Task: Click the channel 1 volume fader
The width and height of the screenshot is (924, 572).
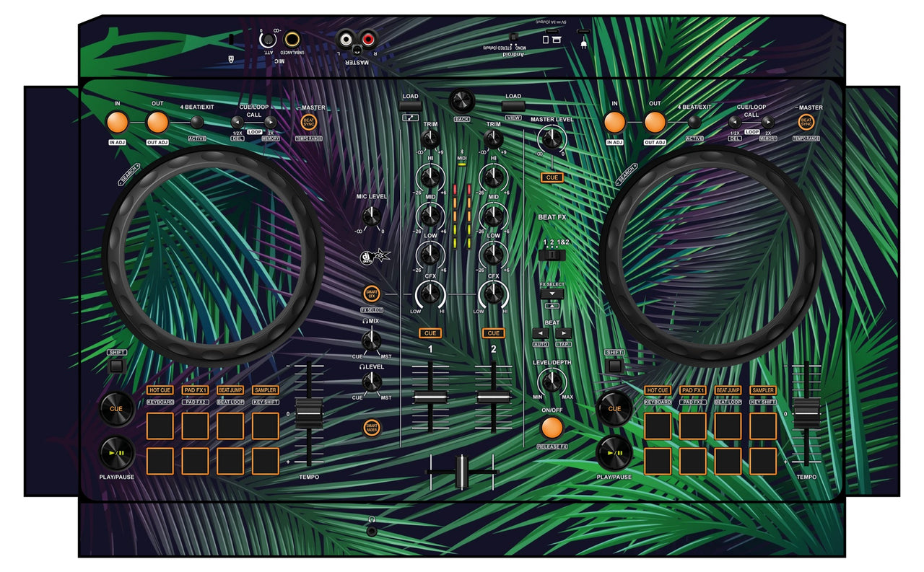Action: pyautogui.click(x=430, y=398)
